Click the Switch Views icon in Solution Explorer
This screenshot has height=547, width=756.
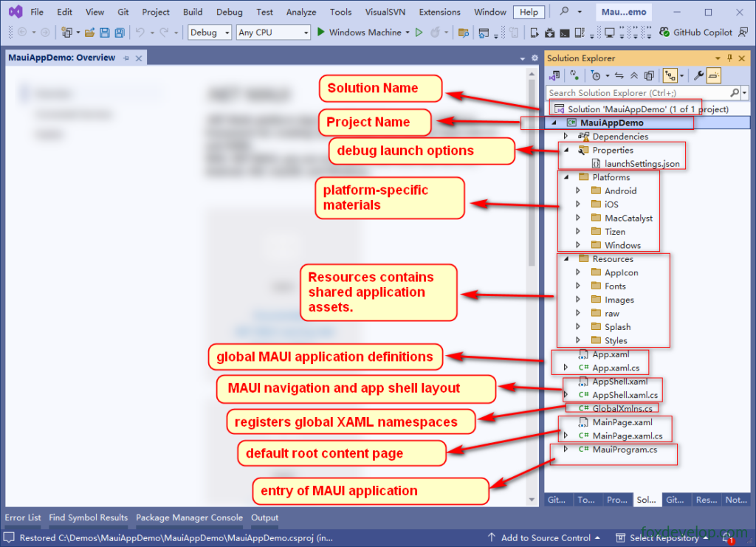click(554, 75)
